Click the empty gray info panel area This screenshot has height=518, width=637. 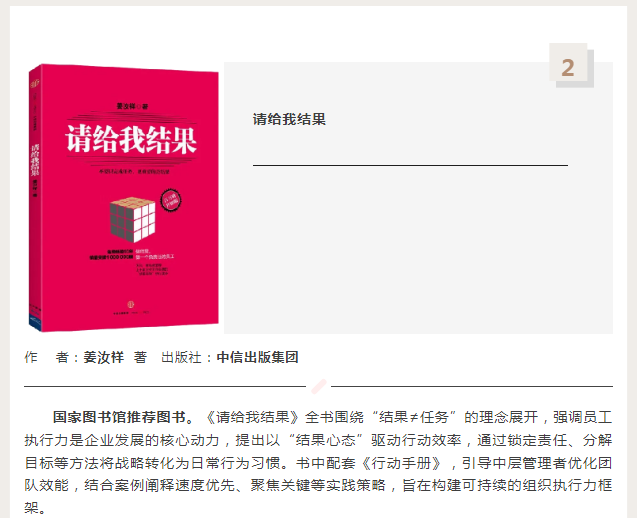418,250
